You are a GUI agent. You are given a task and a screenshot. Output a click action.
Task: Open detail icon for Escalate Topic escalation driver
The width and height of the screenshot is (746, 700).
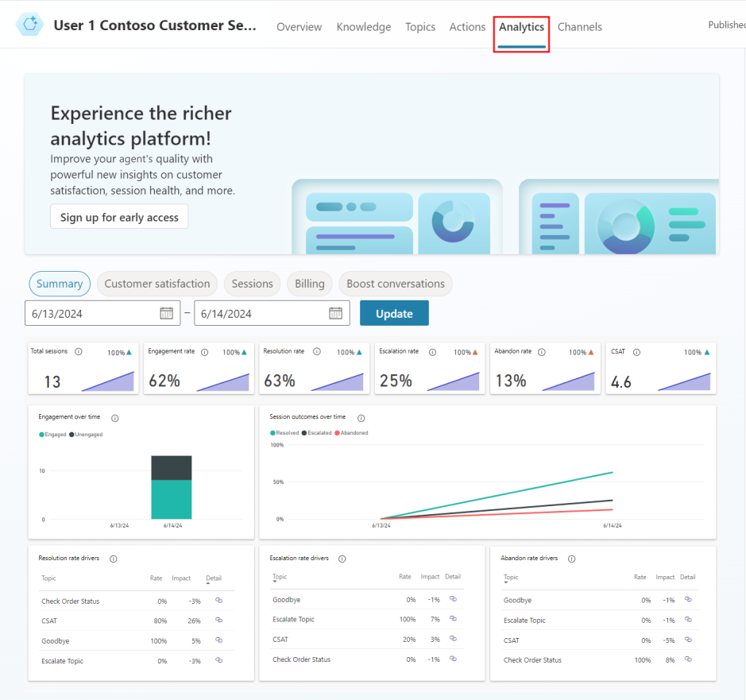(453, 619)
